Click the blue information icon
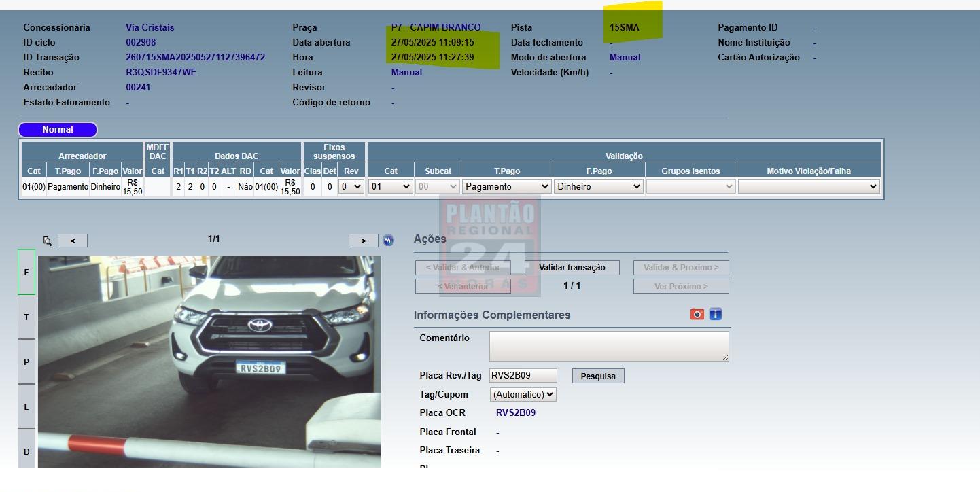 [x=715, y=314]
